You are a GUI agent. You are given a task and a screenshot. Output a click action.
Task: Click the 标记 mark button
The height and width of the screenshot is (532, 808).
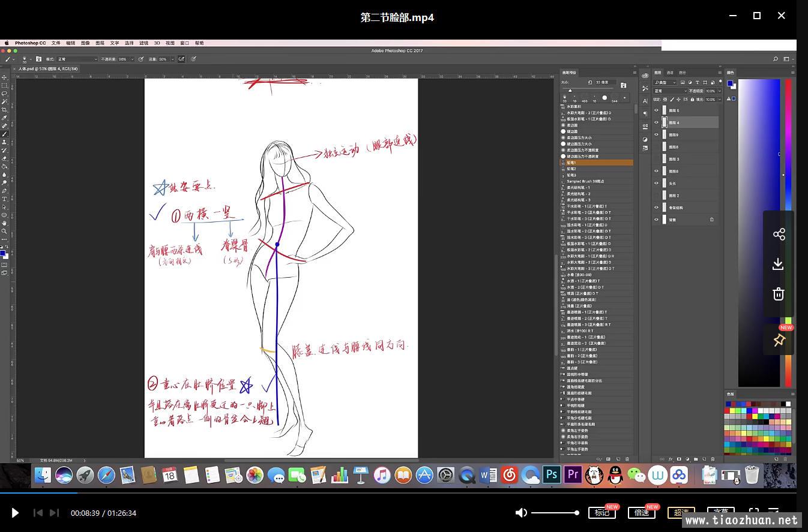(601, 513)
